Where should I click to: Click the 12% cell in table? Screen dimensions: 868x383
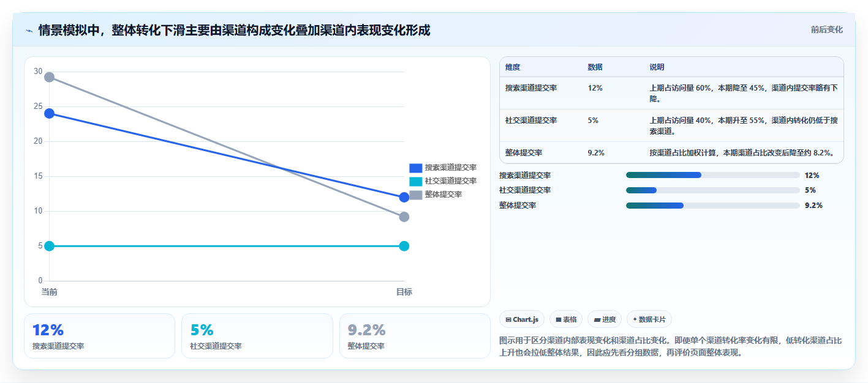pyautogui.click(x=595, y=88)
